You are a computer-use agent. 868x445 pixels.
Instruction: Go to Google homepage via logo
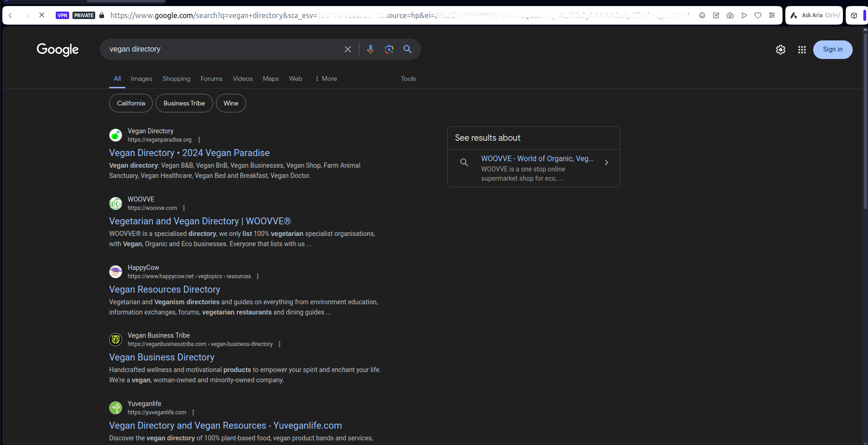(x=58, y=49)
